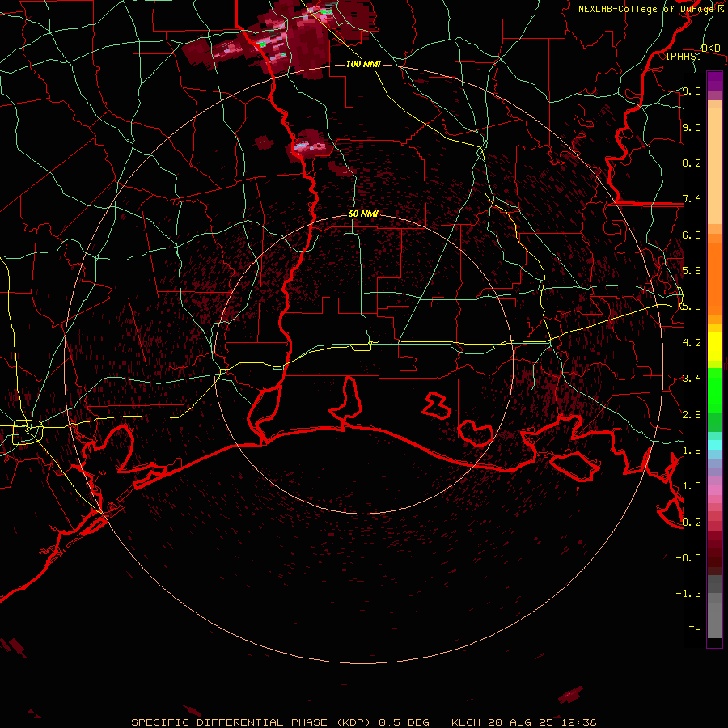728x728 pixels.
Task: Click the 50 NMI range ring label
Action: point(363,214)
